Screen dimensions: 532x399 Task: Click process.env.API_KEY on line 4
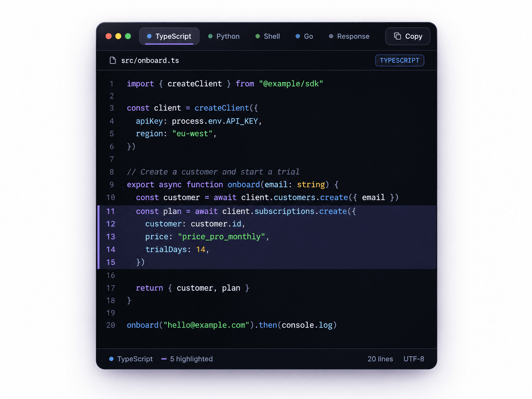tap(215, 121)
